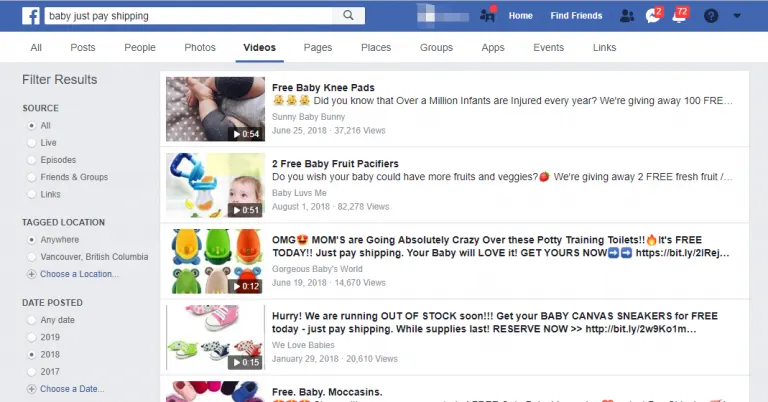The height and width of the screenshot is (402, 768).
Task: Expand Choose a Date option
Action: (x=72, y=389)
